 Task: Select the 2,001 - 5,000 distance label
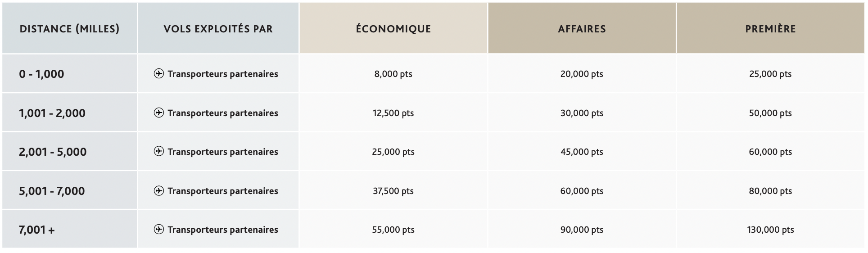pos(53,152)
